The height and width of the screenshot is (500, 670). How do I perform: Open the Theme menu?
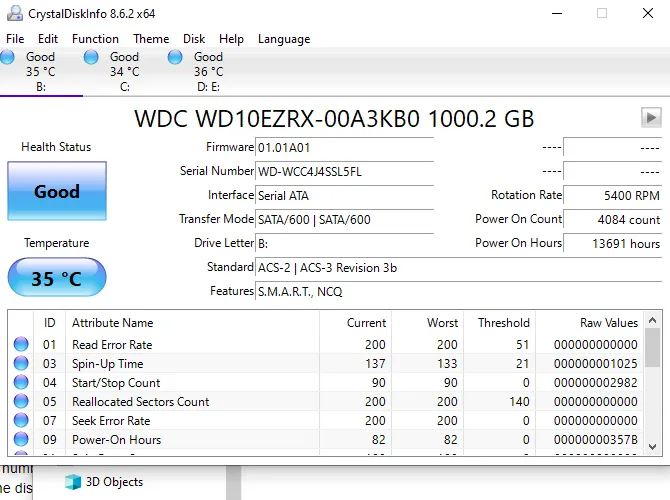pos(151,39)
